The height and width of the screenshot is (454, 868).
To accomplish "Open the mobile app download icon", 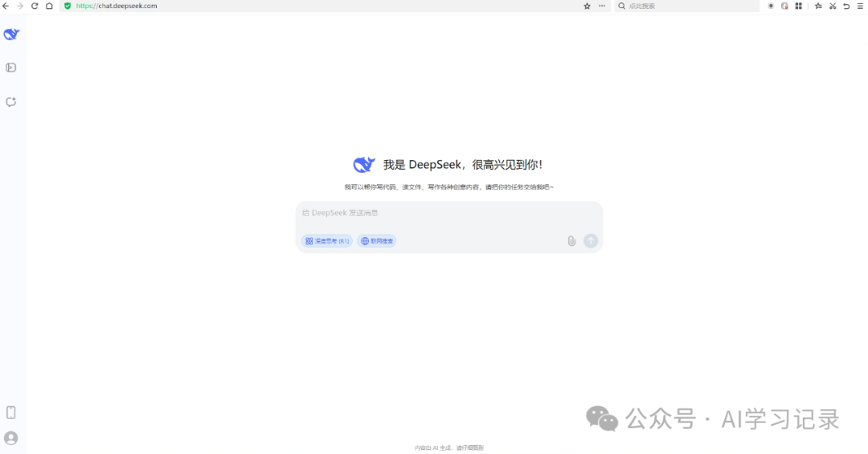I will [11, 412].
